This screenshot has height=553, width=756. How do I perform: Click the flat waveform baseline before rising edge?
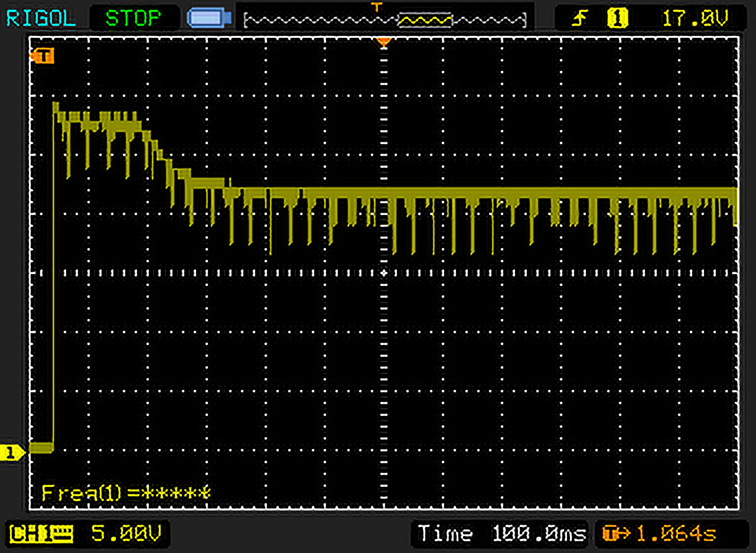(x=41, y=448)
